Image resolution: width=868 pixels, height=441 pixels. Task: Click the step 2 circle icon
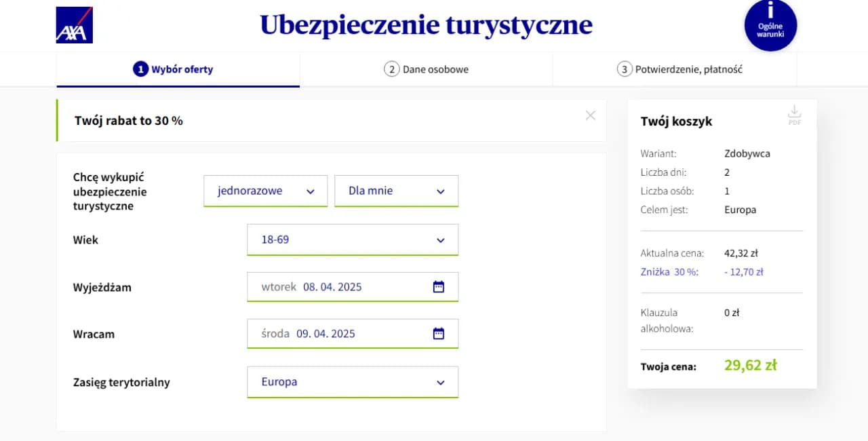click(391, 69)
